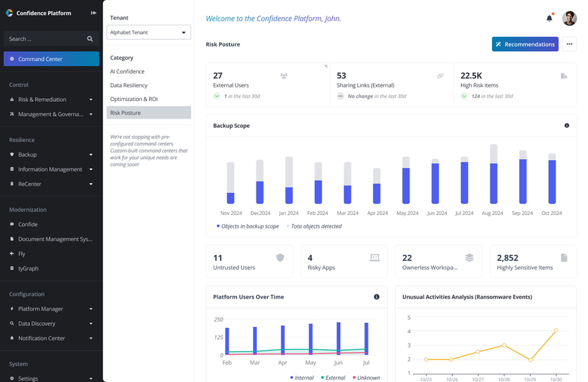Expand the Platform Manager section
The image size is (588, 382).
(x=51, y=308)
